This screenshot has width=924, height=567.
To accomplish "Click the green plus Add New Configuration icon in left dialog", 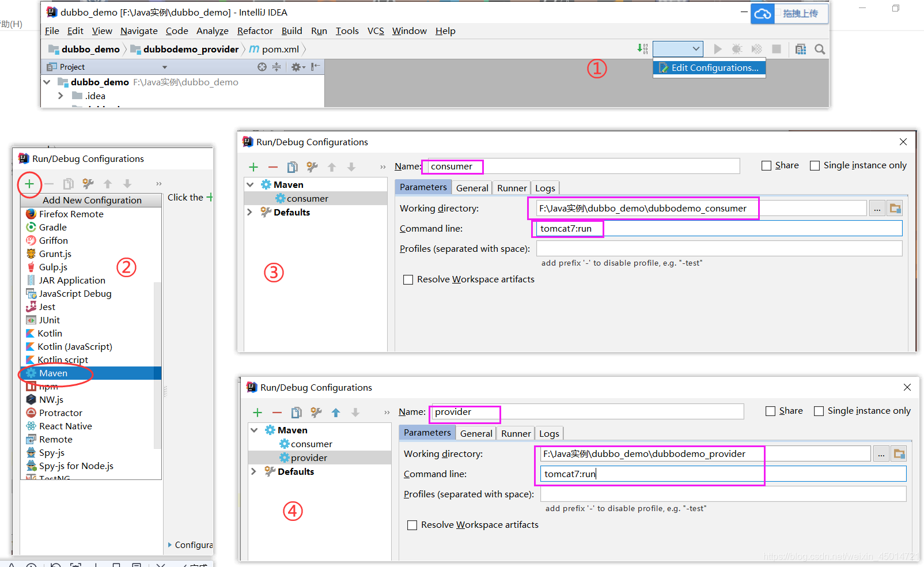I will pyautogui.click(x=29, y=184).
